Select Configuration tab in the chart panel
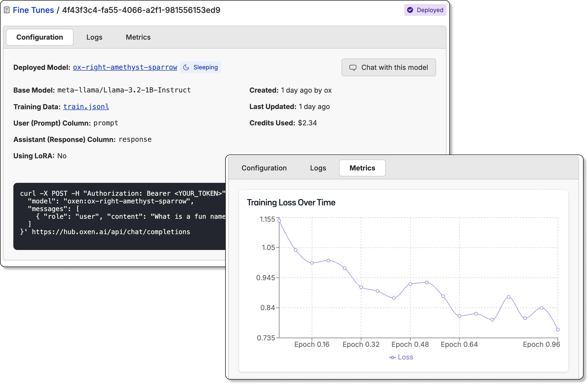This screenshot has height=384, width=588. pyautogui.click(x=264, y=168)
